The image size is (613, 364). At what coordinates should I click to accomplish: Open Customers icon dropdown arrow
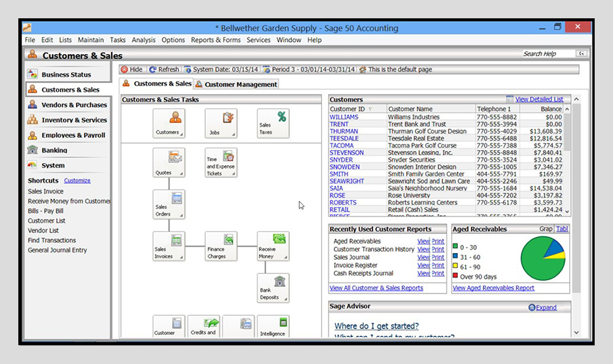coord(182,135)
